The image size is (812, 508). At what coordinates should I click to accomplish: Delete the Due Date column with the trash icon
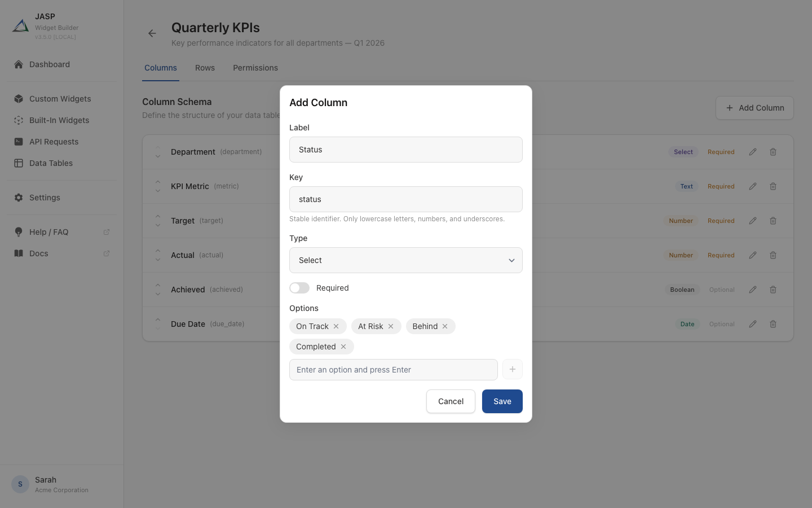coord(773,324)
